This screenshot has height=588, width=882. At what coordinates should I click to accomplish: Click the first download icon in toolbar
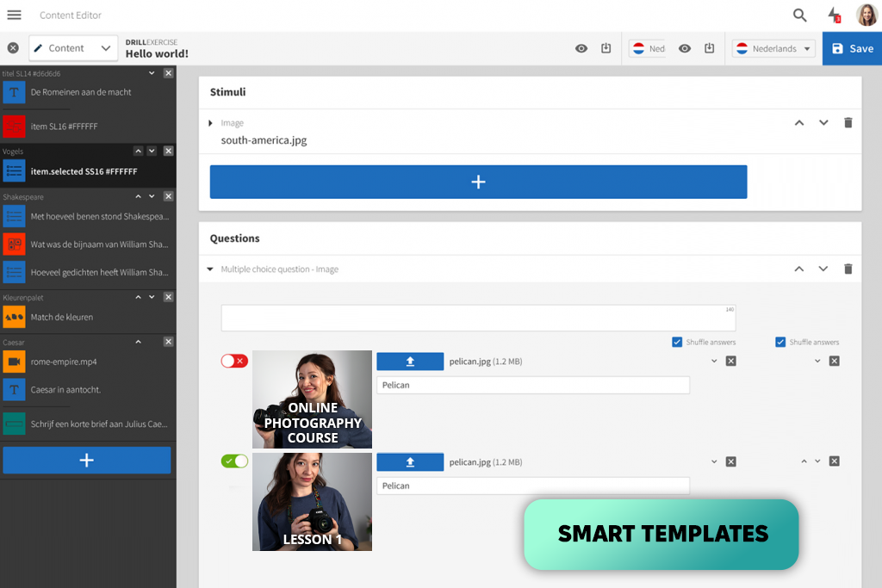[606, 48]
